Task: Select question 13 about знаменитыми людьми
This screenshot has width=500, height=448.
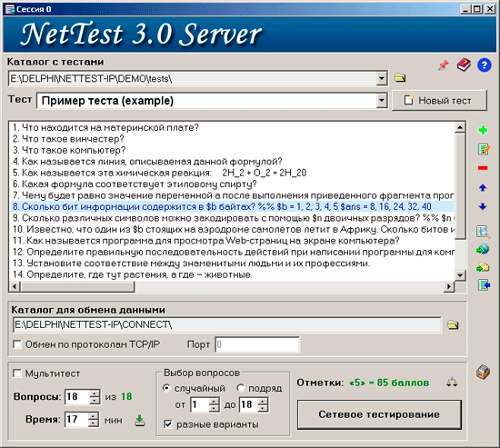Action: [232, 263]
